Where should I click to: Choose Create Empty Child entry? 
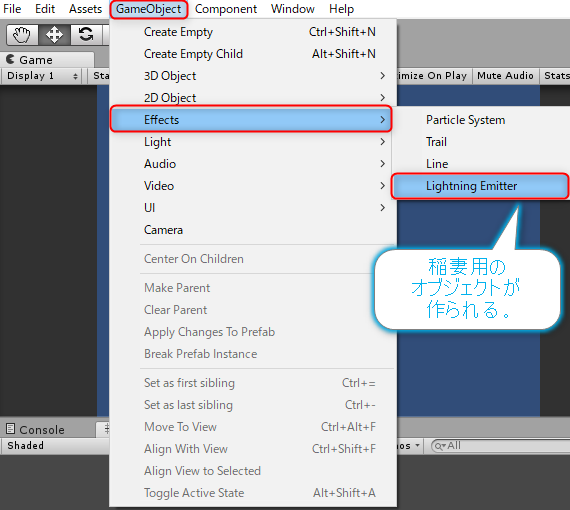[x=253, y=54]
